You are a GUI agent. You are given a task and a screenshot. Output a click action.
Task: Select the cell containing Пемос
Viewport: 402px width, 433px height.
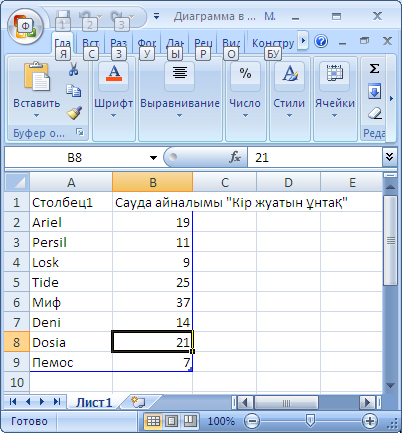(71, 362)
